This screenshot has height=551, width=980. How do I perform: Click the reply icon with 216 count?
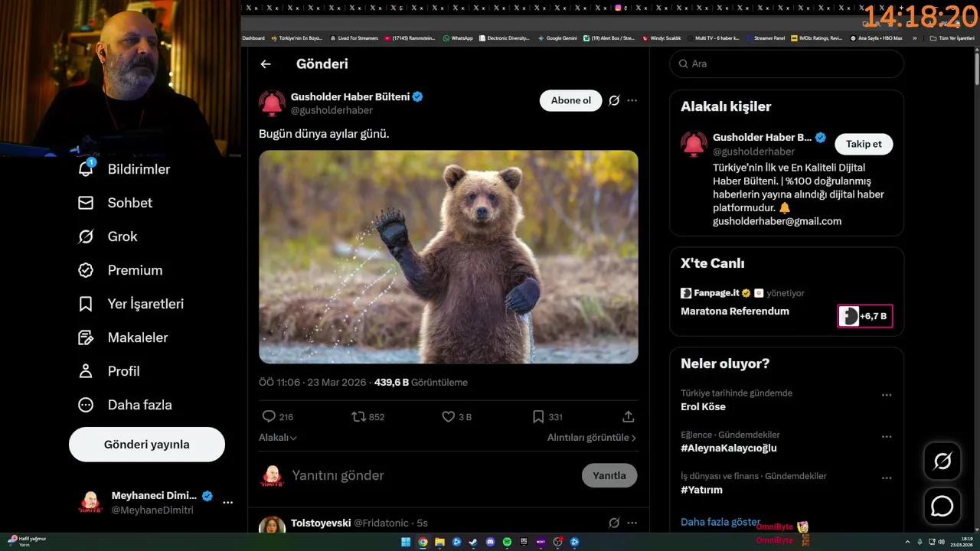tap(269, 416)
